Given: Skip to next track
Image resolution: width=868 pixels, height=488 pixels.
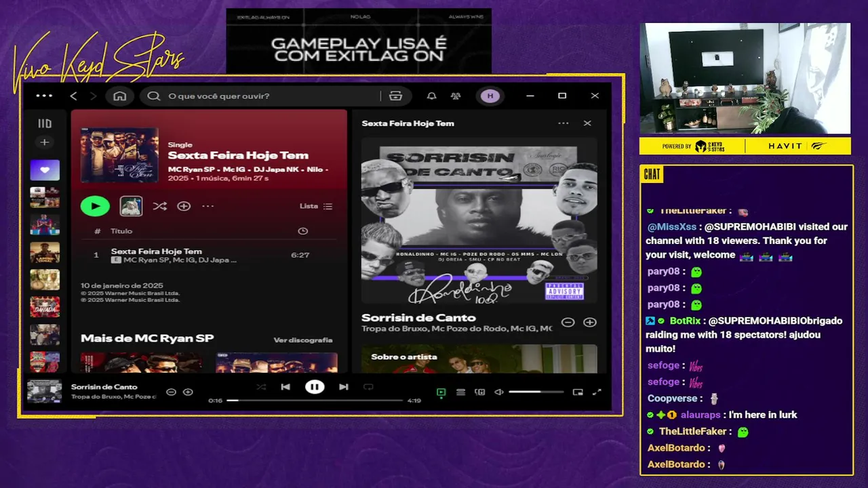Looking at the screenshot, I should coord(344,387).
